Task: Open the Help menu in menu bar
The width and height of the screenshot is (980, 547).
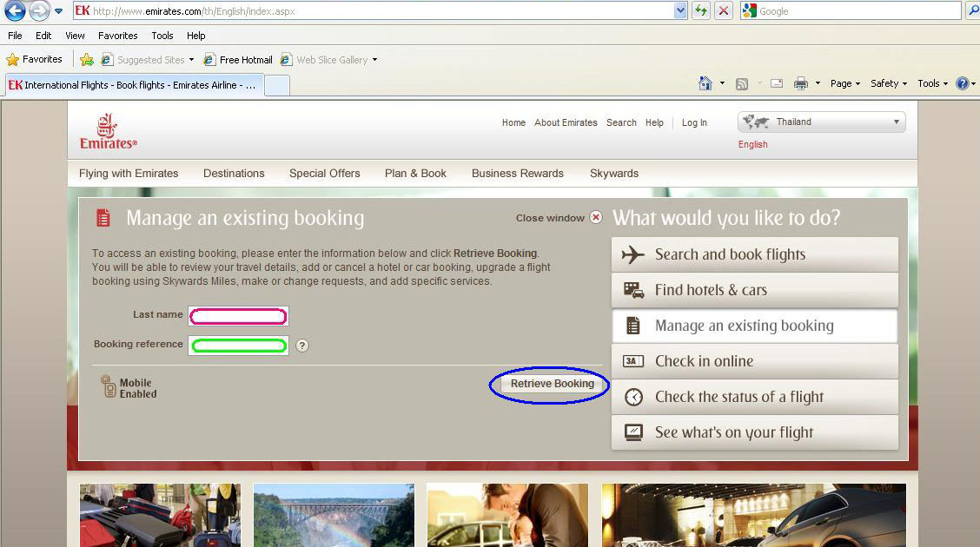Action: tap(195, 36)
